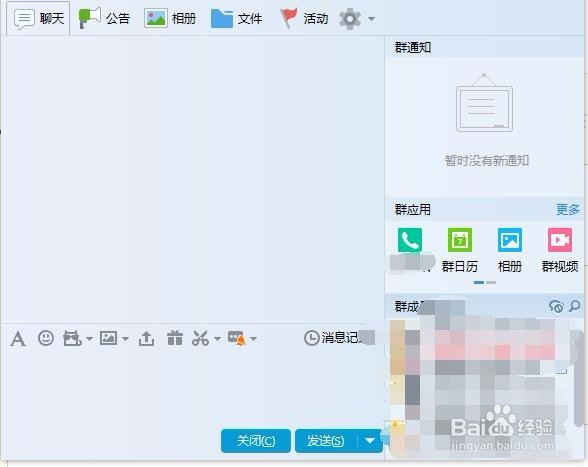Click the send picture icon

click(x=108, y=338)
